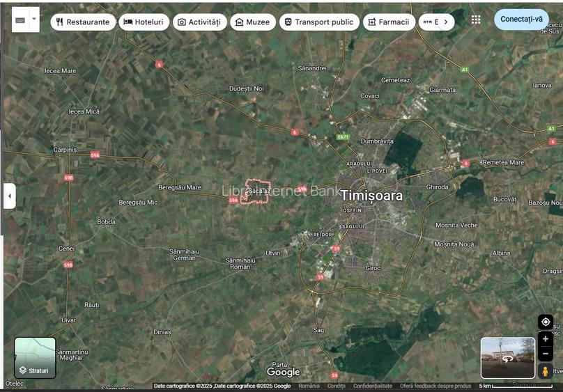The width and height of the screenshot is (563, 392).
Task: Zoom out with the minus button
Action: click(x=546, y=354)
